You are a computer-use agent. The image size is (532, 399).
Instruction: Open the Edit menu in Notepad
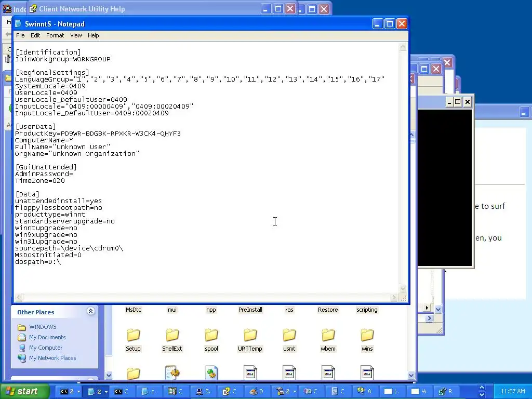(x=35, y=35)
